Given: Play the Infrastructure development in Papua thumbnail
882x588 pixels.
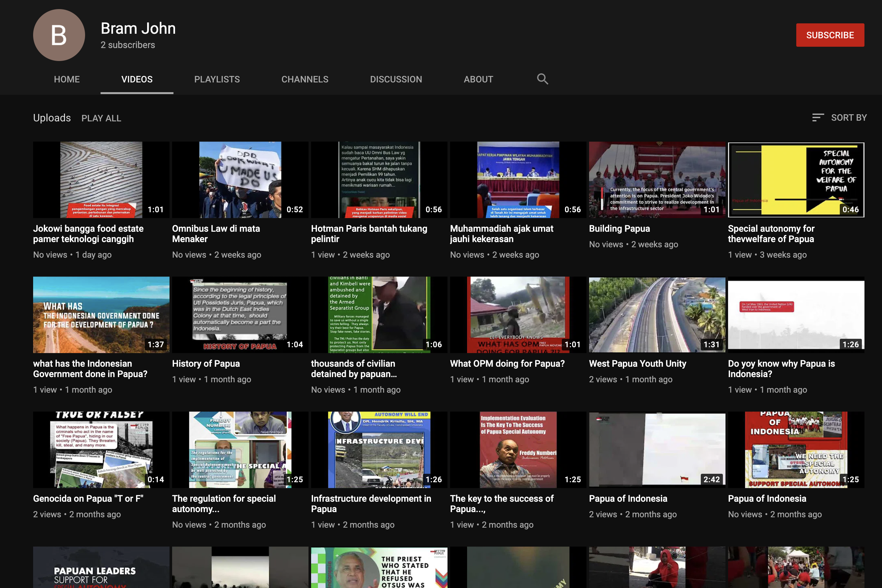Looking at the screenshot, I should point(379,450).
